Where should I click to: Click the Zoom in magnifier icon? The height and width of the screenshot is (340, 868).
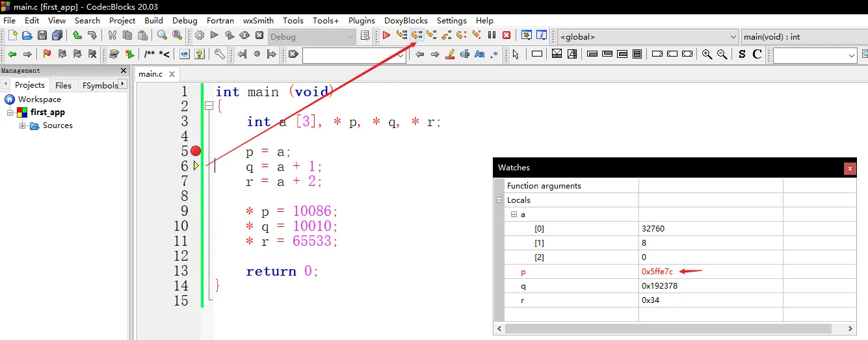tap(707, 55)
